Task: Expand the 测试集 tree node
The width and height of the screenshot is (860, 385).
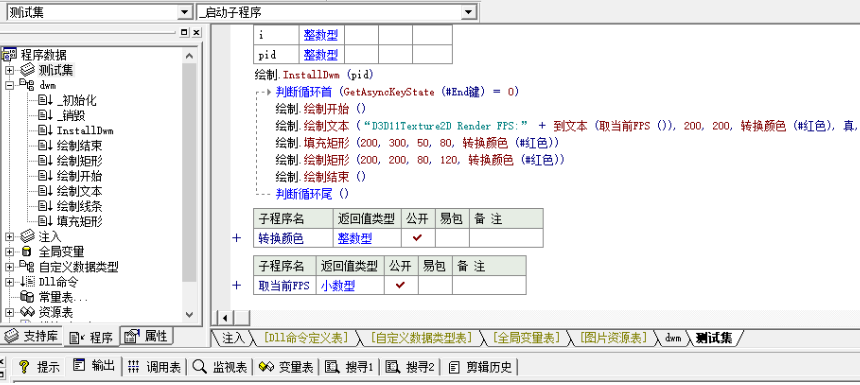Action: pos(9,70)
